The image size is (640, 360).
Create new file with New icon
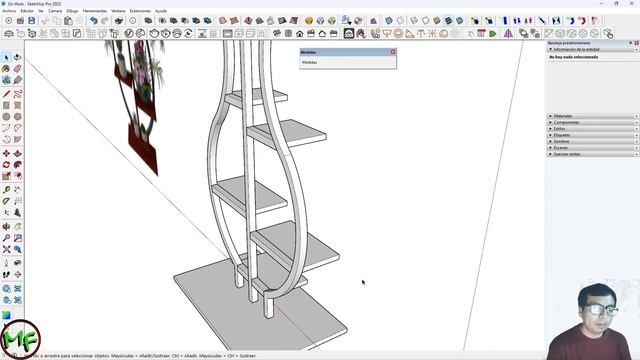pyautogui.click(x=9, y=20)
